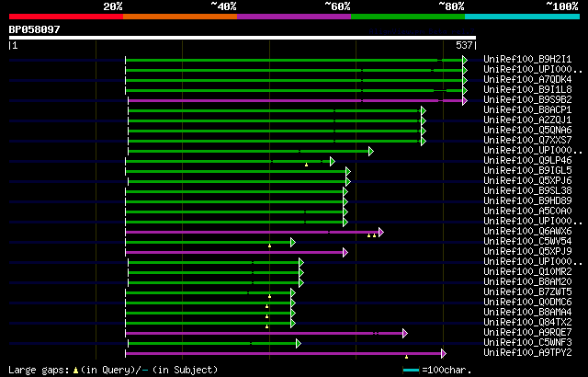This screenshot has width=588, height=377.
Task: Click the yellow gap marker below the C5WV54 alignment
Action: (x=269, y=246)
